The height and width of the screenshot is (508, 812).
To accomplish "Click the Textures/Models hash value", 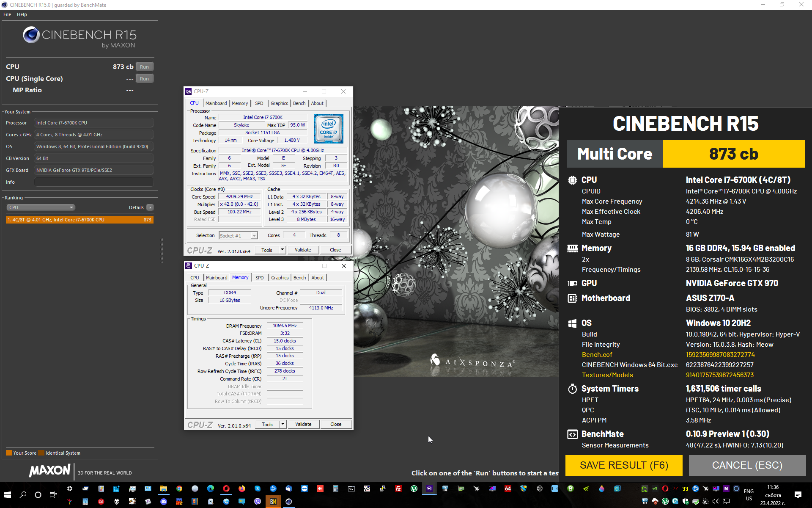I will point(720,375).
